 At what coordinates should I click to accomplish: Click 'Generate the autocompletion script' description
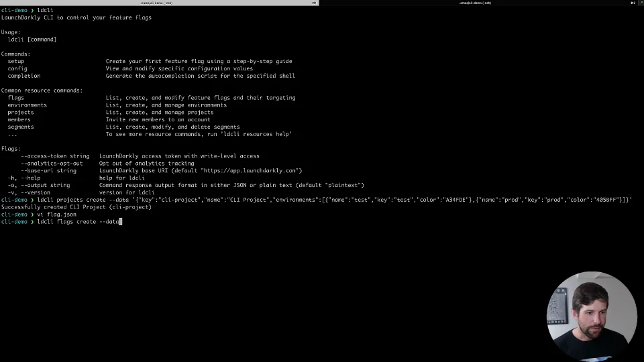point(201,76)
